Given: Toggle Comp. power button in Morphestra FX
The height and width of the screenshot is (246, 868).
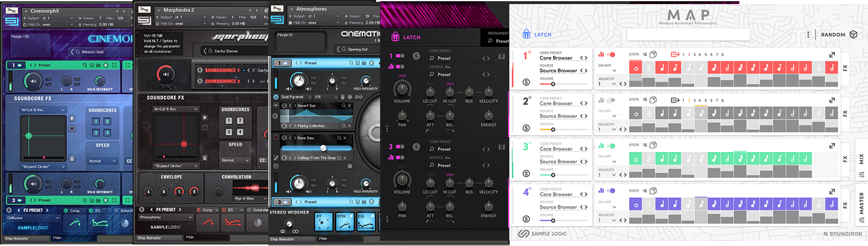Looking at the screenshot, I should 199,209.
